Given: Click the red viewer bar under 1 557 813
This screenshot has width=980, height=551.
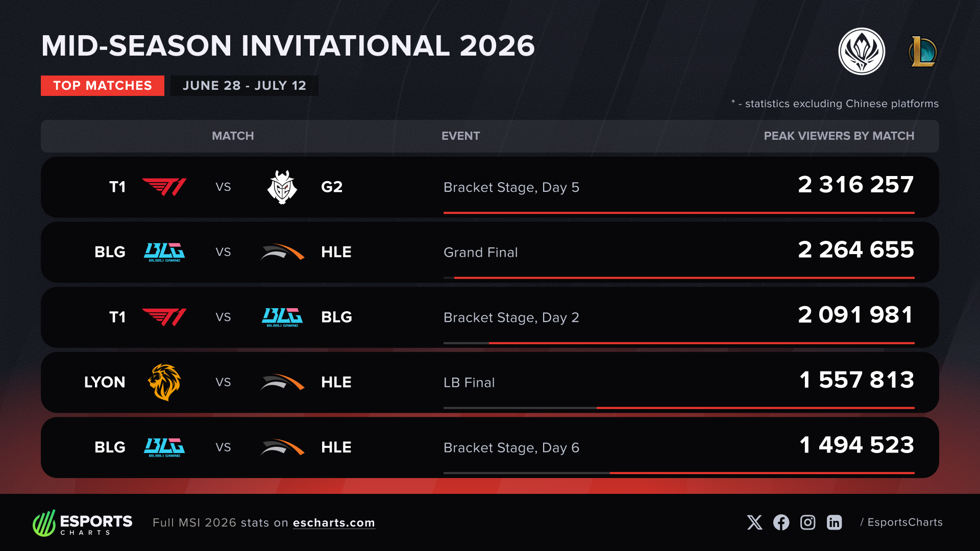Looking at the screenshot, I should point(755,408).
